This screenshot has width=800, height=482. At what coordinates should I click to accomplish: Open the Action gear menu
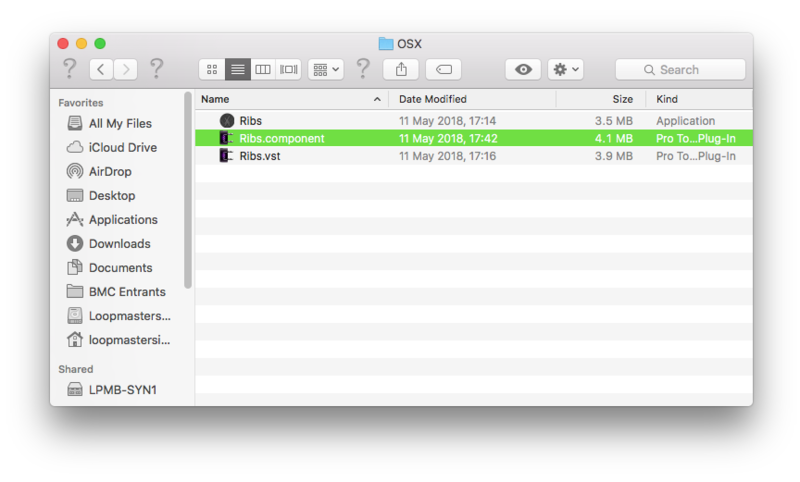pos(566,69)
